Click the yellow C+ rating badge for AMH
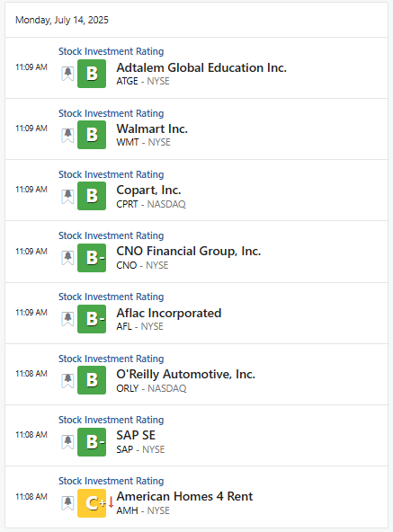The width and height of the screenshot is (393, 532). [92, 503]
